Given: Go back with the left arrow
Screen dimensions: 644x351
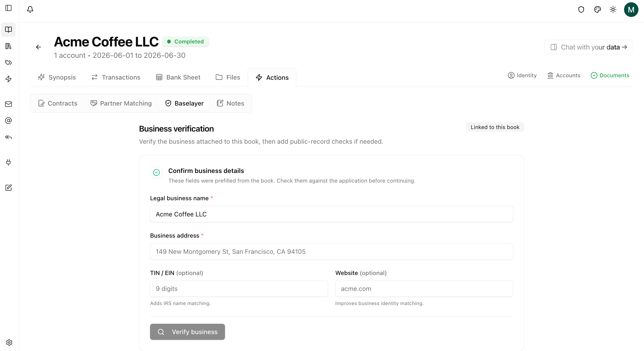Looking at the screenshot, I should coord(38,47).
